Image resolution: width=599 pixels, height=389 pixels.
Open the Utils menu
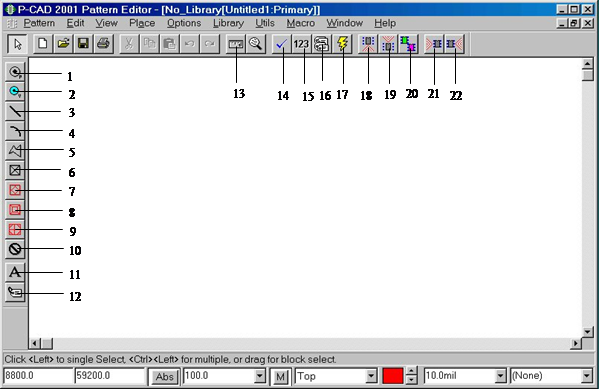pos(265,23)
